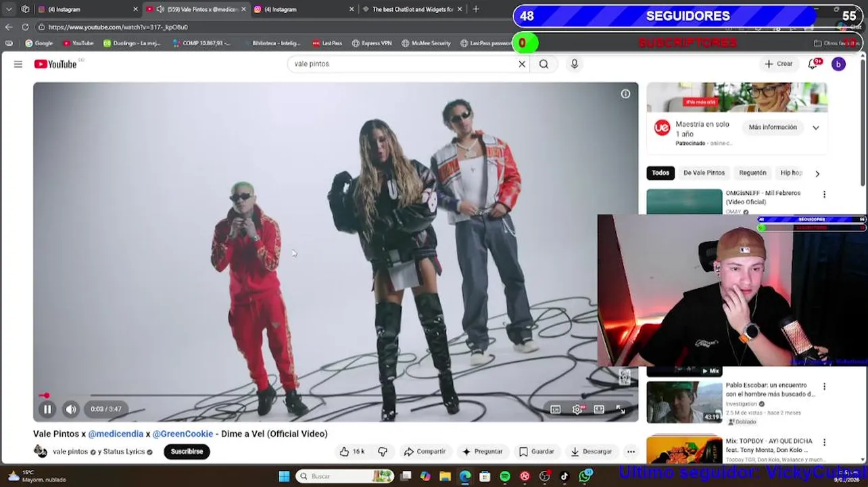Open the Windows Start button
The image size is (868, 487).
click(x=284, y=476)
